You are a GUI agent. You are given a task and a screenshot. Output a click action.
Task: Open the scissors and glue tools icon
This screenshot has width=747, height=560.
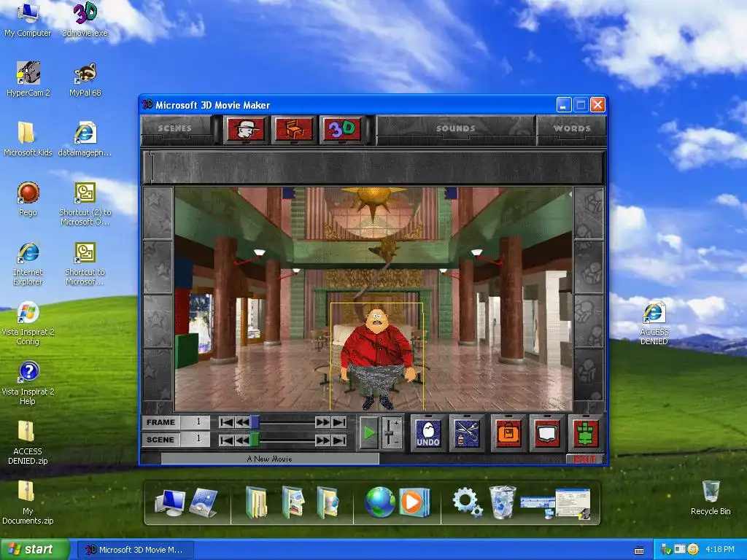pyautogui.click(x=466, y=433)
